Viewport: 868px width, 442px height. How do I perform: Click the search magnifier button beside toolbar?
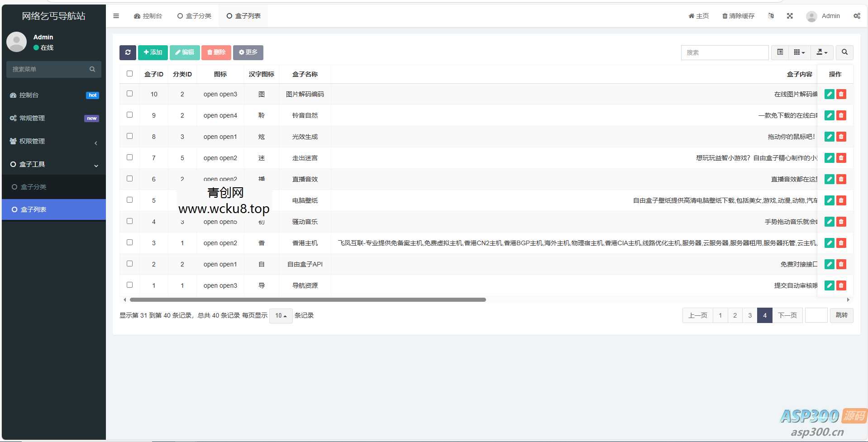click(844, 52)
